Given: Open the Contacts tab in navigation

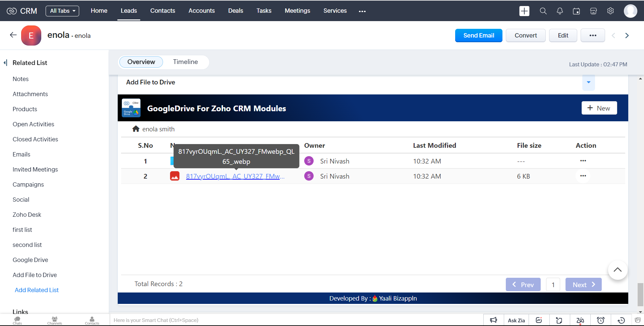Looking at the screenshot, I should click(x=162, y=11).
